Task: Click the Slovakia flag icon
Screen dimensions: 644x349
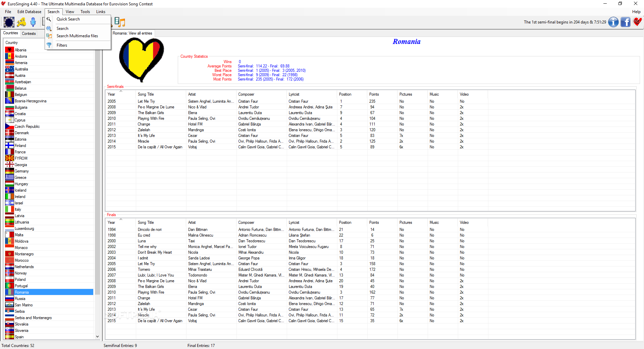Action: [9, 324]
